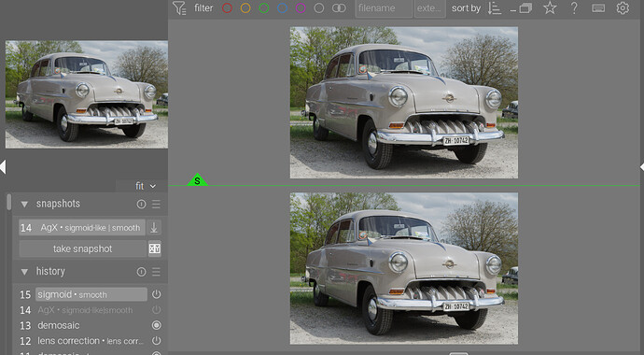Open history presets menu icon

pyautogui.click(x=156, y=272)
